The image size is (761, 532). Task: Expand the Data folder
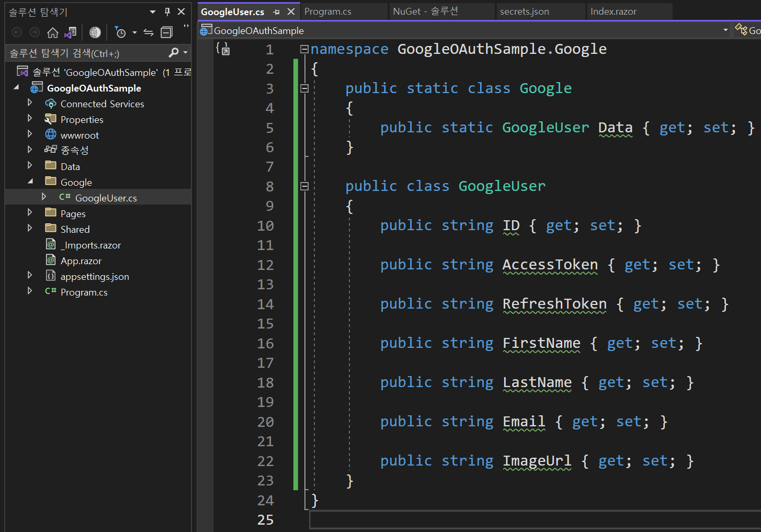(30, 165)
